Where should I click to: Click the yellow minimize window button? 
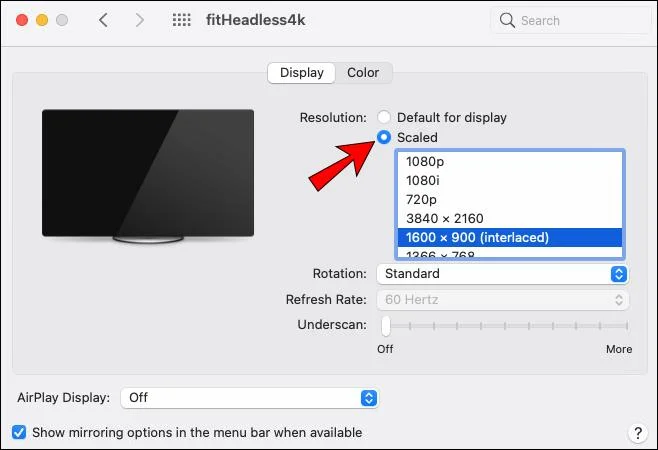pyautogui.click(x=42, y=20)
